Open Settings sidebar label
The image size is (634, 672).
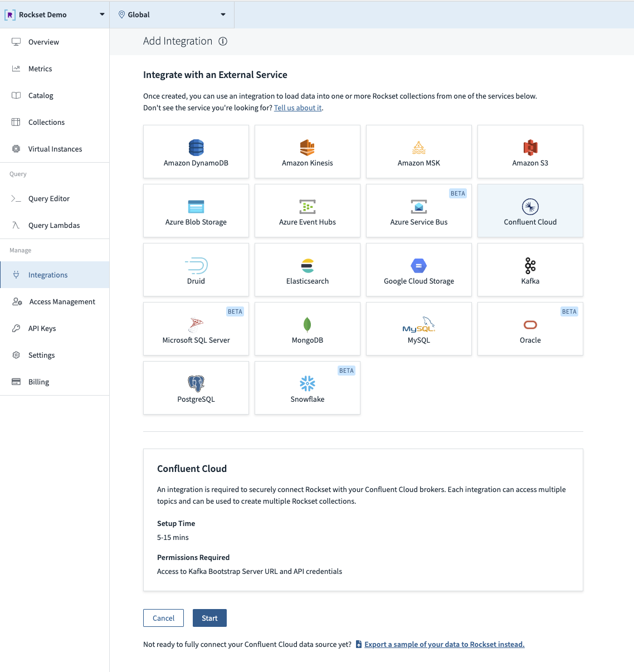click(x=42, y=355)
